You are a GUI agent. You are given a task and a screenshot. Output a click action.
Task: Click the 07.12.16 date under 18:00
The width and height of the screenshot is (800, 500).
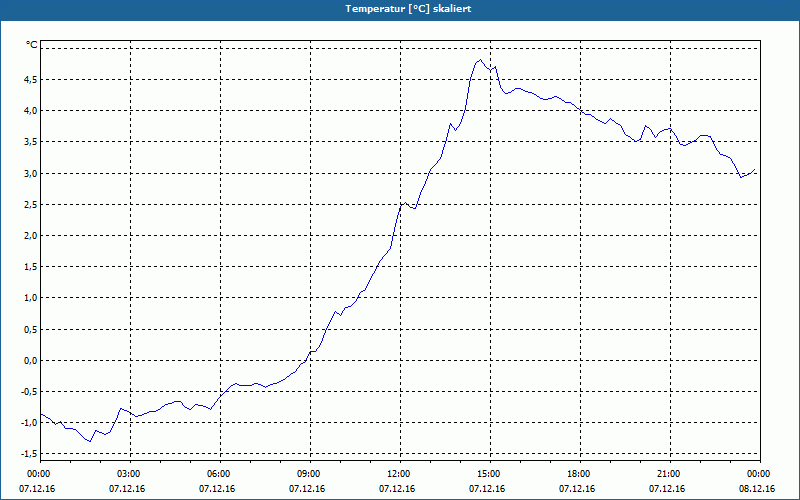click(x=577, y=489)
